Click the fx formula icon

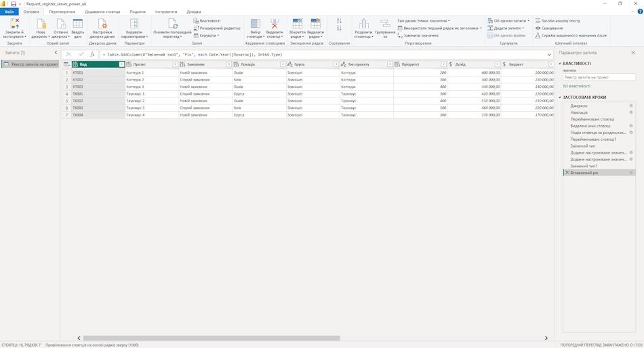point(92,54)
